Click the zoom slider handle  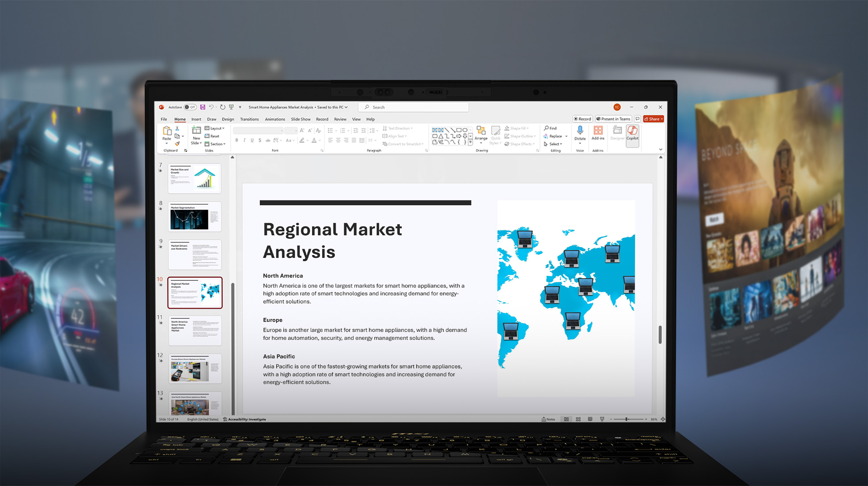(627, 419)
